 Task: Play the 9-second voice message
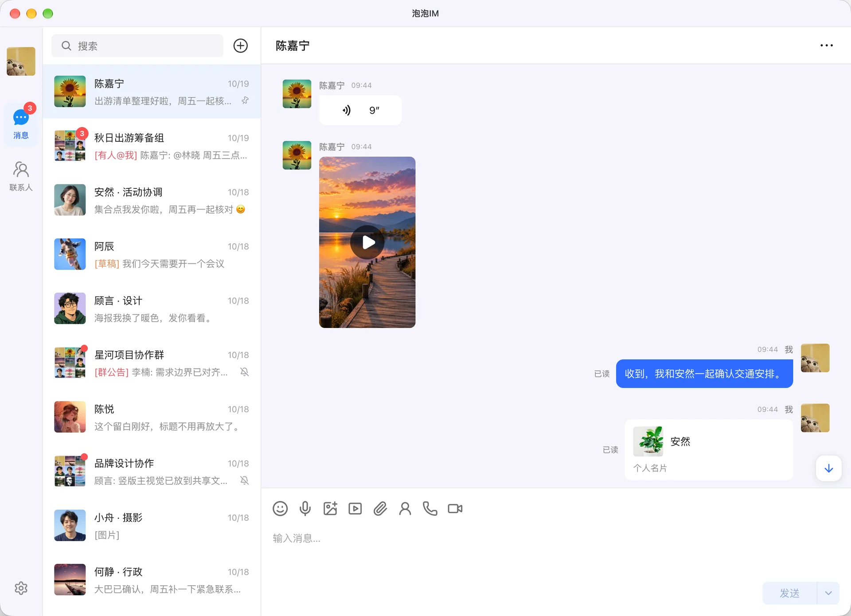(360, 110)
